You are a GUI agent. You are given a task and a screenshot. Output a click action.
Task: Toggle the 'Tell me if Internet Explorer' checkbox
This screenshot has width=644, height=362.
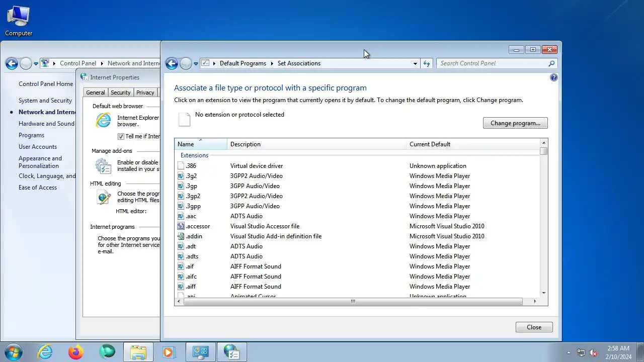tap(121, 136)
